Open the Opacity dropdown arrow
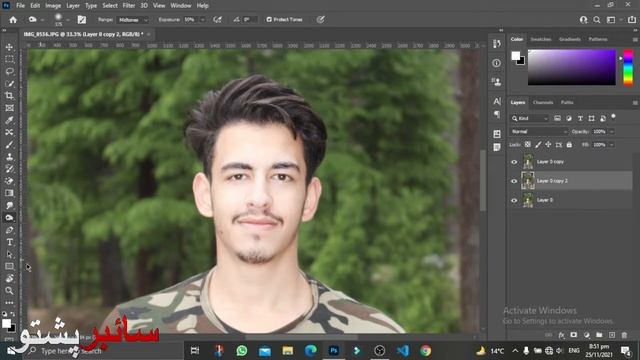 611,131
